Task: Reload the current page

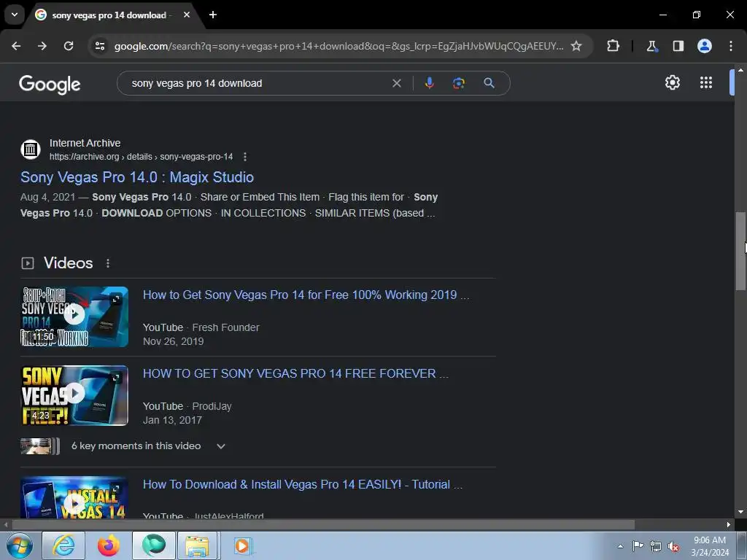Action: [x=69, y=46]
